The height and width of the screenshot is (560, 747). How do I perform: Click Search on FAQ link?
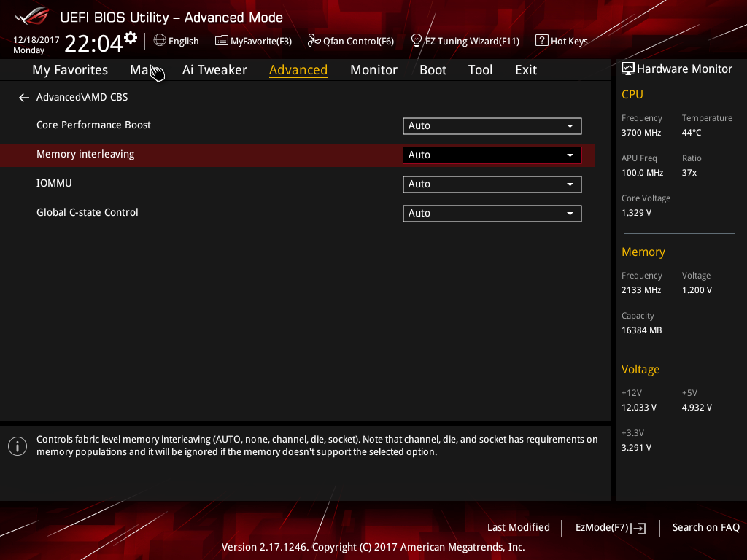tap(705, 528)
